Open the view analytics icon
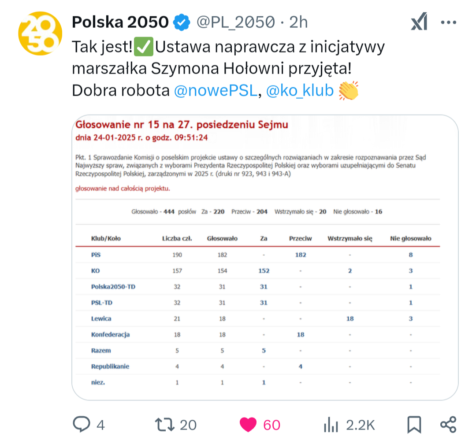Viewport: 476px width, 448px height. click(x=331, y=425)
